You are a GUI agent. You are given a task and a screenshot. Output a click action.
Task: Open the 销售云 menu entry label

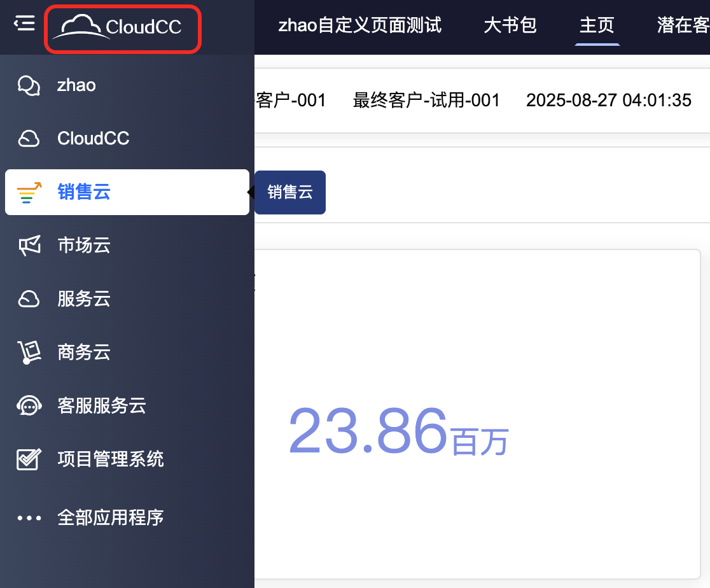pos(84,192)
